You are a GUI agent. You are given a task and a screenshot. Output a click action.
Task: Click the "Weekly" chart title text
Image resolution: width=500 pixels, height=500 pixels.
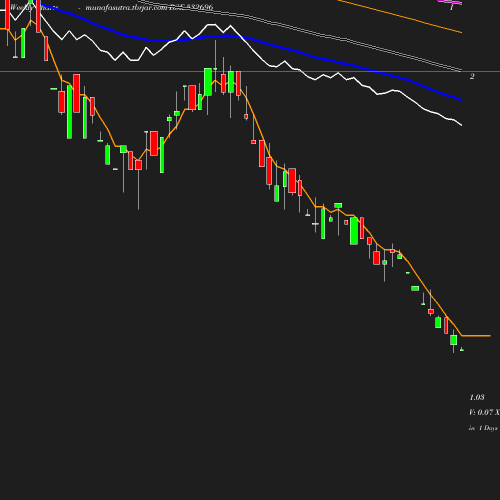point(21,7)
